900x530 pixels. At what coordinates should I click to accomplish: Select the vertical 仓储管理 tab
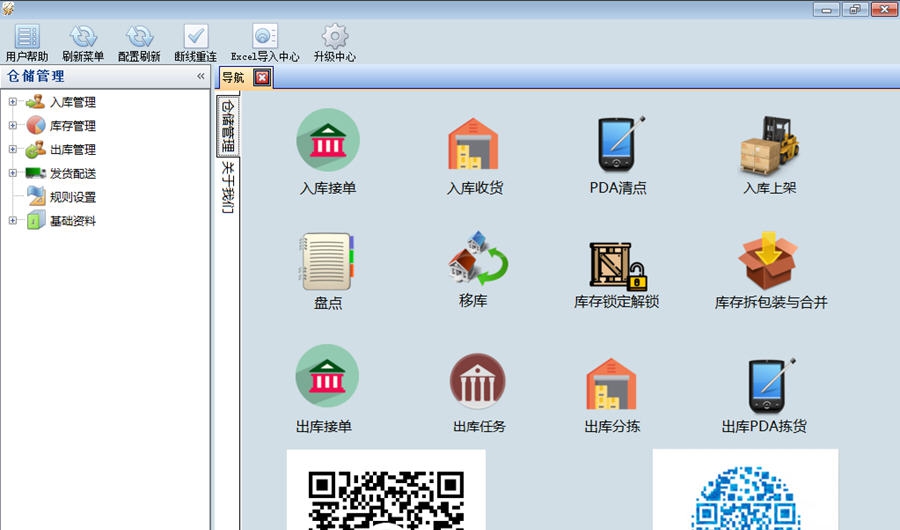point(228,126)
